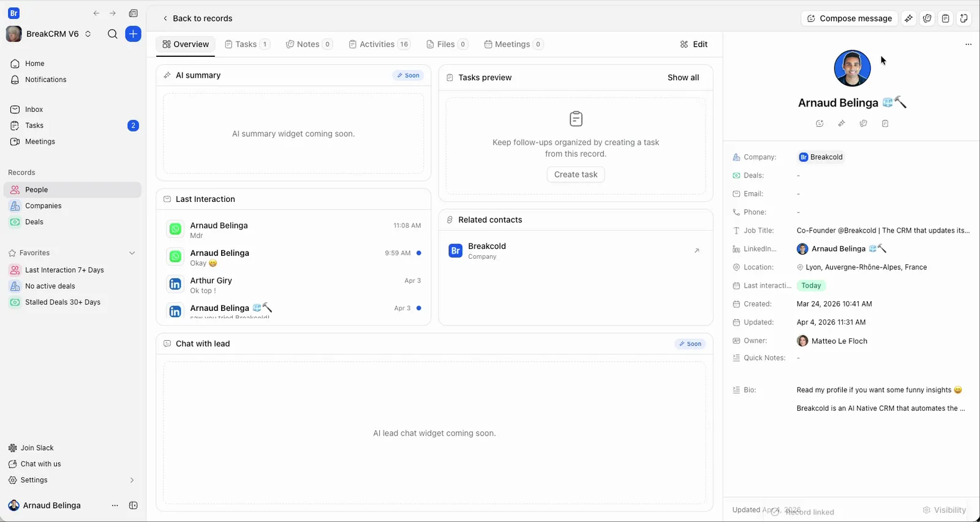Switch to the Activities tab
Screen dimensions: 980x522
pyautogui.click(x=380, y=44)
